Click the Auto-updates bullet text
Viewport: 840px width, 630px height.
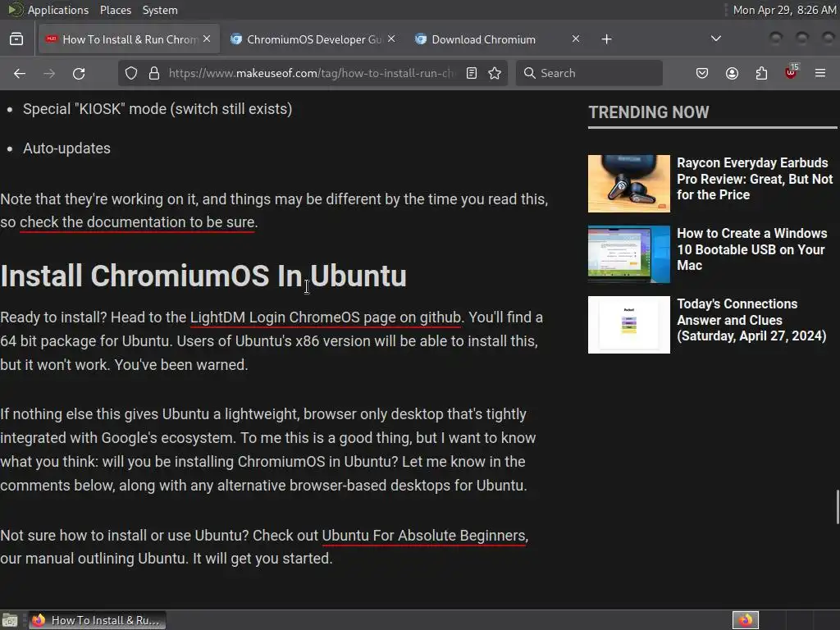[66, 148]
